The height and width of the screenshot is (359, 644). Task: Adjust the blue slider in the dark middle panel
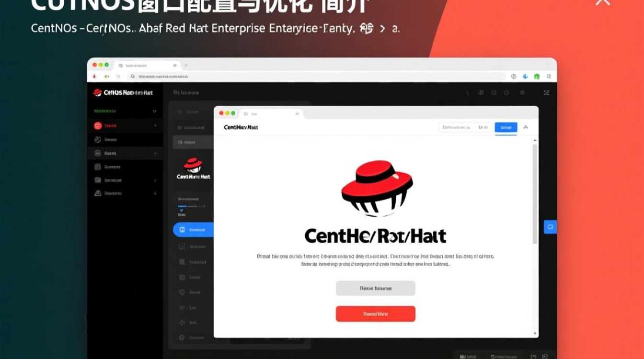(x=191, y=206)
